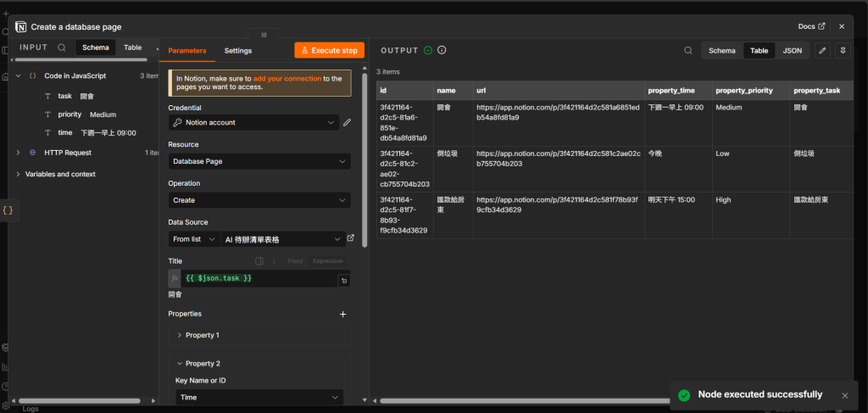Add a new property with plus icon
Viewport: 868px width, 413px height.
[342, 314]
